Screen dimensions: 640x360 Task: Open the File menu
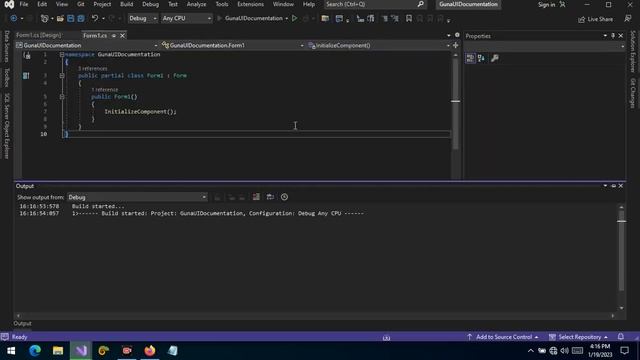coord(24,4)
